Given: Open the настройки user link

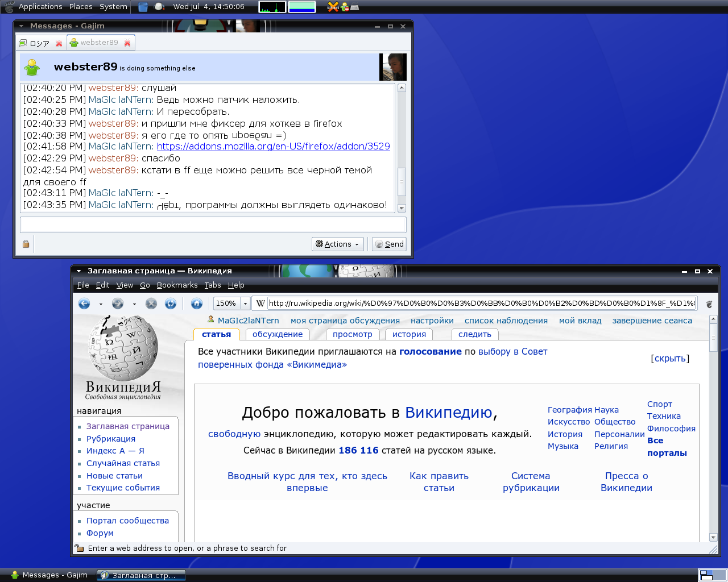Looking at the screenshot, I should pyautogui.click(x=432, y=321).
